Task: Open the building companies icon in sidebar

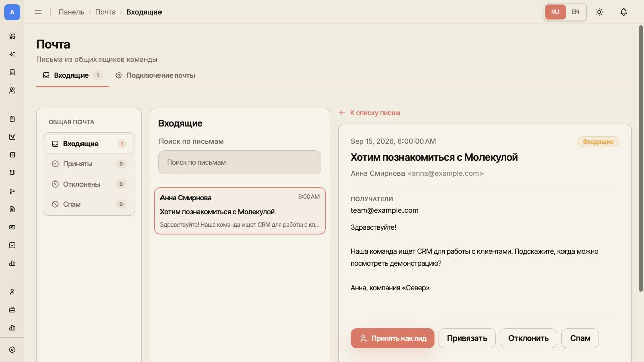Action: (12, 72)
